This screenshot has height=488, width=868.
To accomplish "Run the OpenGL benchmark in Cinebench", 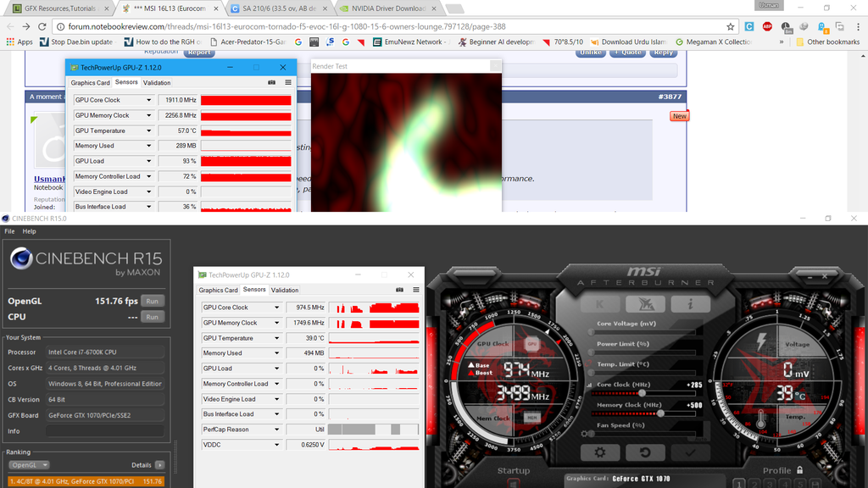I will [153, 301].
